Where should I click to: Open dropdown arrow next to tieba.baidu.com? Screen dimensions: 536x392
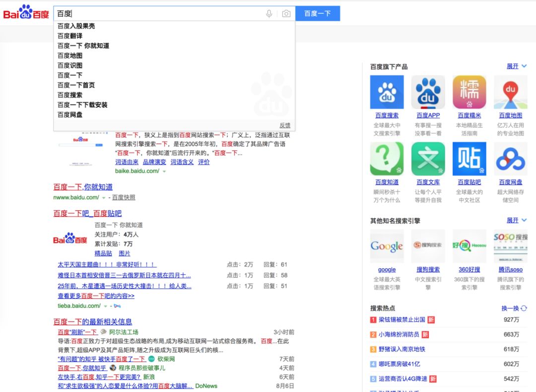(106, 306)
